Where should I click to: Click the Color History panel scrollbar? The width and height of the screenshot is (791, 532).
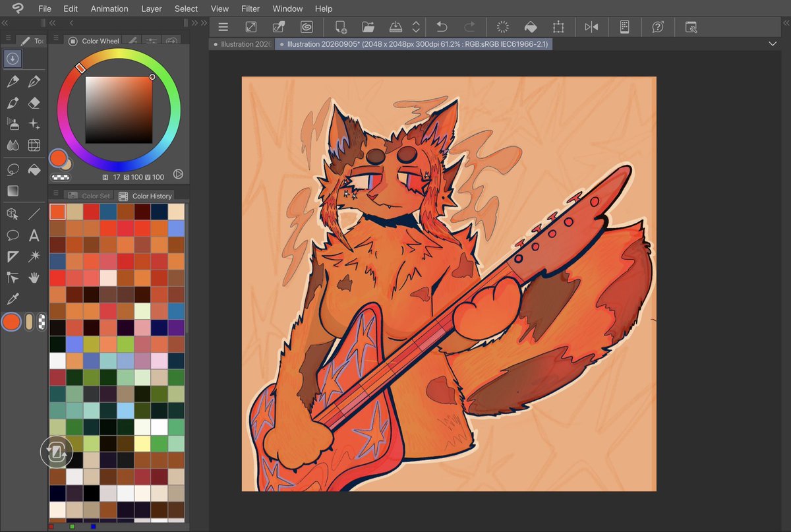point(187,268)
